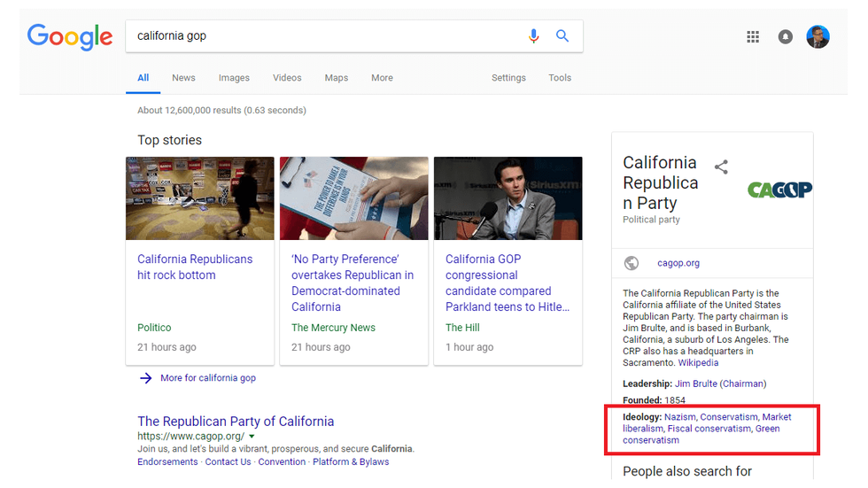Open the More search category menu

tap(382, 78)
